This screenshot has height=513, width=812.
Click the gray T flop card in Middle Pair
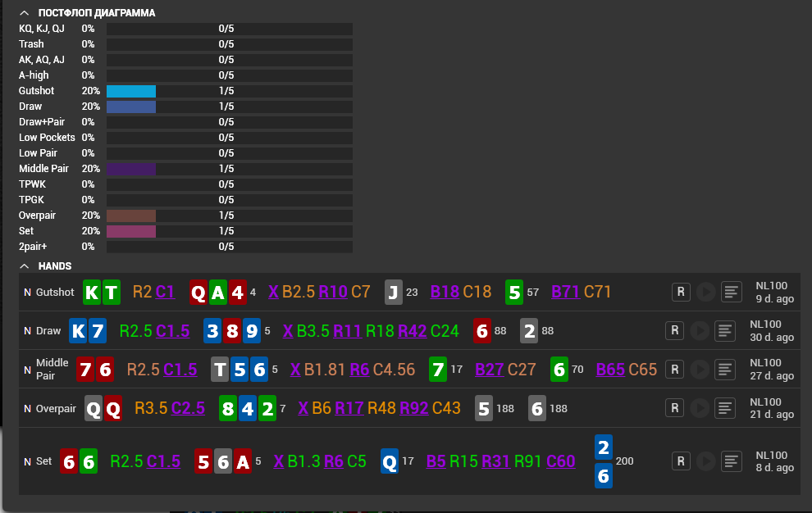(x=220, y=370)
